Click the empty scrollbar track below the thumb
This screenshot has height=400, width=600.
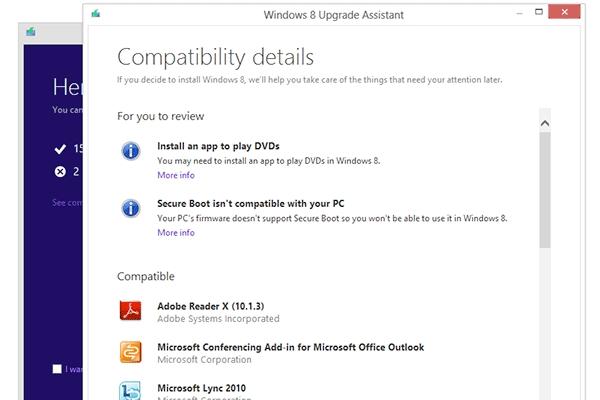(545, 323)
